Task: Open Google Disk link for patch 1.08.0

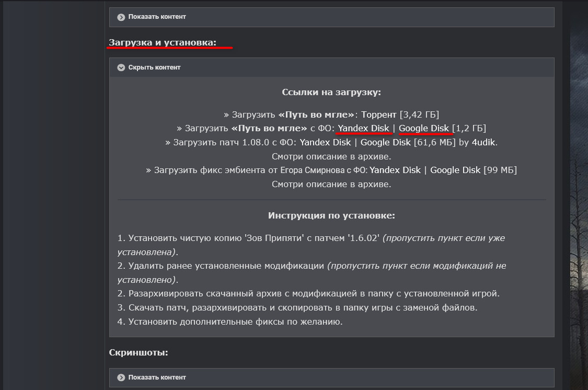Action: coord(386,142)
